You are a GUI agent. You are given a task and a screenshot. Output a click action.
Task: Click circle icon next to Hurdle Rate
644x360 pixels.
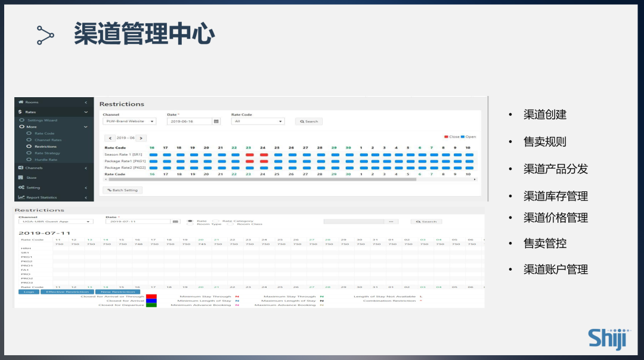click(x=29, y=159)
